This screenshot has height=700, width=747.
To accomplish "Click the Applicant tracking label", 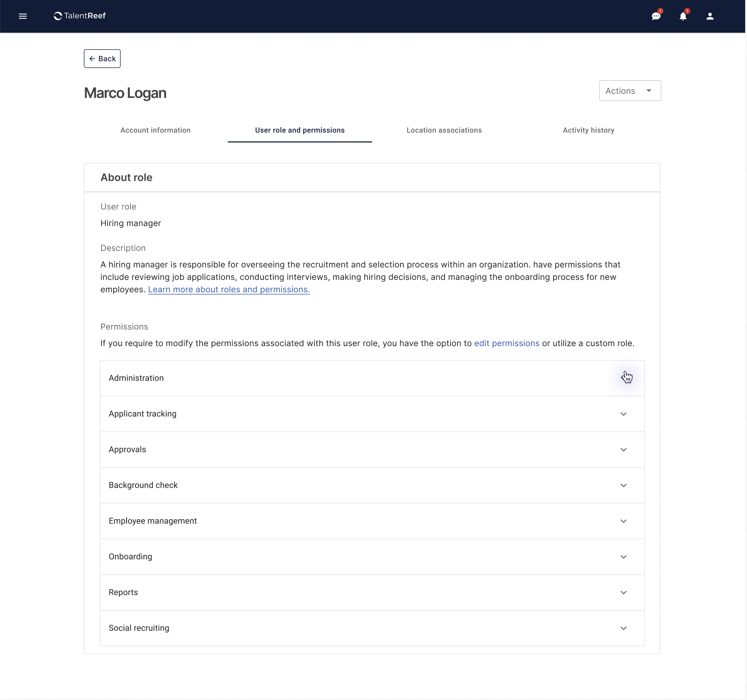I will coord(142,414).
